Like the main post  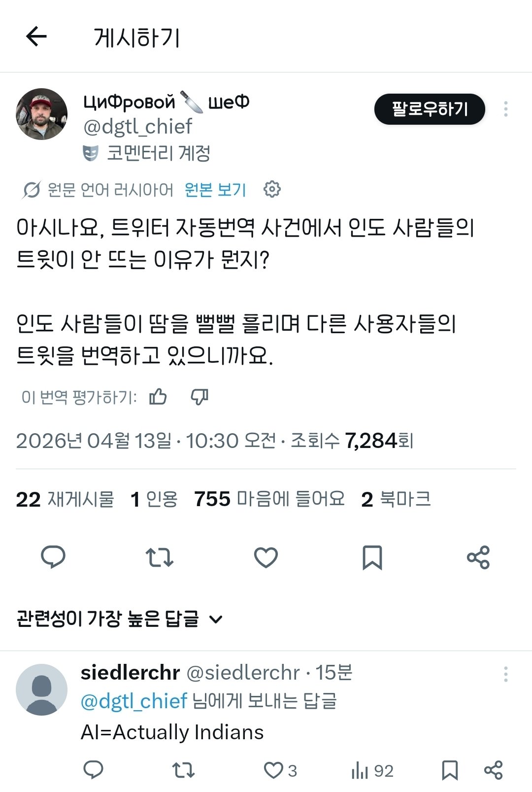(266, 557)
